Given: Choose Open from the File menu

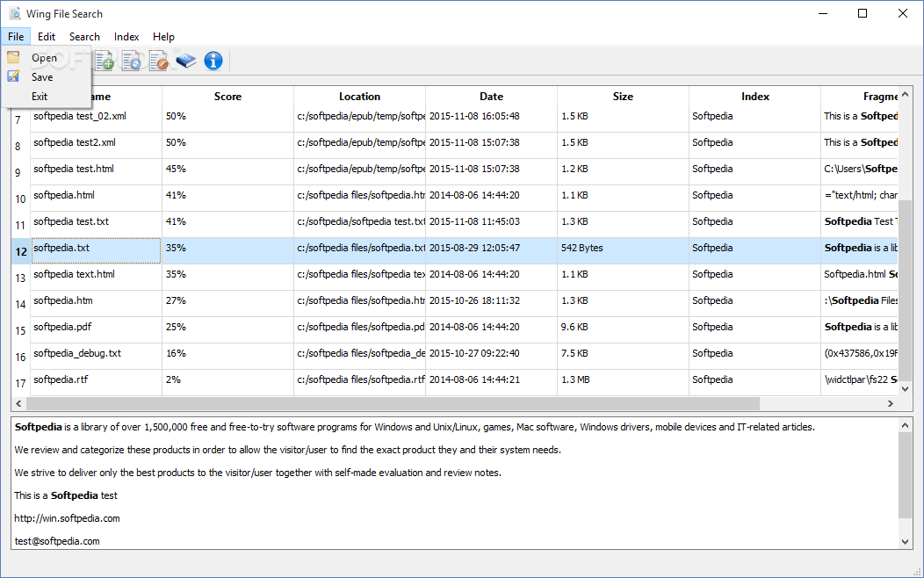Looking at the screenshot, I should pos(46,58).
